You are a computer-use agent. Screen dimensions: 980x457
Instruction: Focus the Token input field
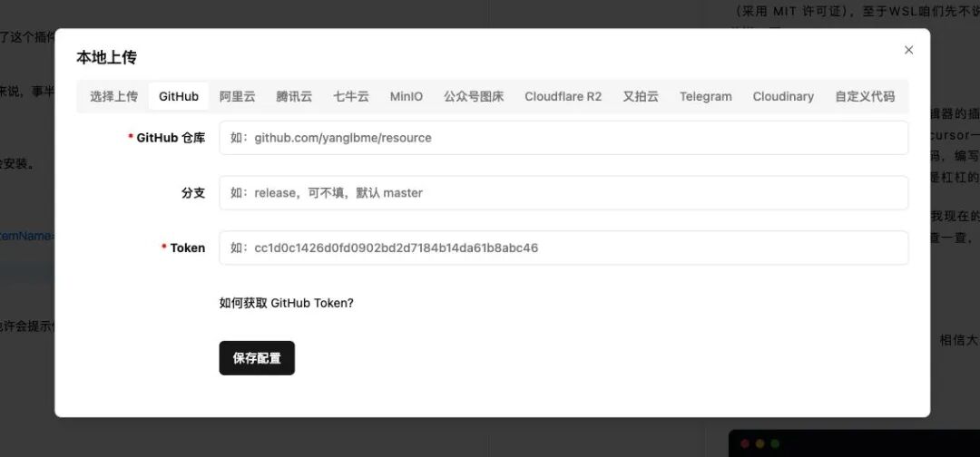tap(563, 248)
